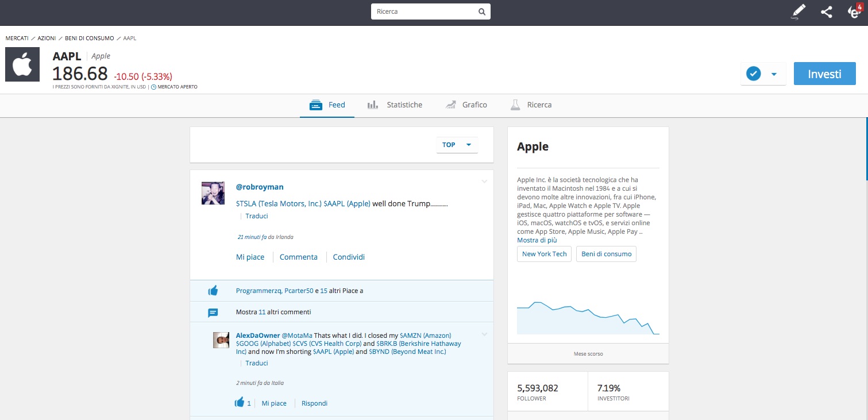868x420 pixels.
Task: Click the search magnifier icon
Action: [482, 11]
